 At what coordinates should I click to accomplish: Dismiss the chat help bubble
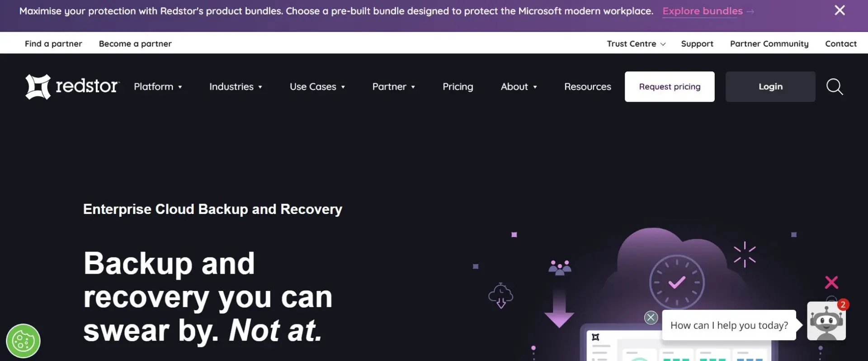tap(651, 318)
